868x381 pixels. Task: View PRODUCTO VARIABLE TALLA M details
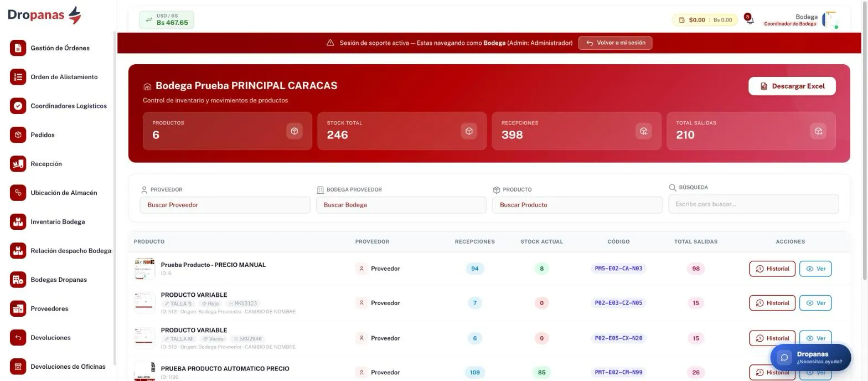(x=815, y=338)
